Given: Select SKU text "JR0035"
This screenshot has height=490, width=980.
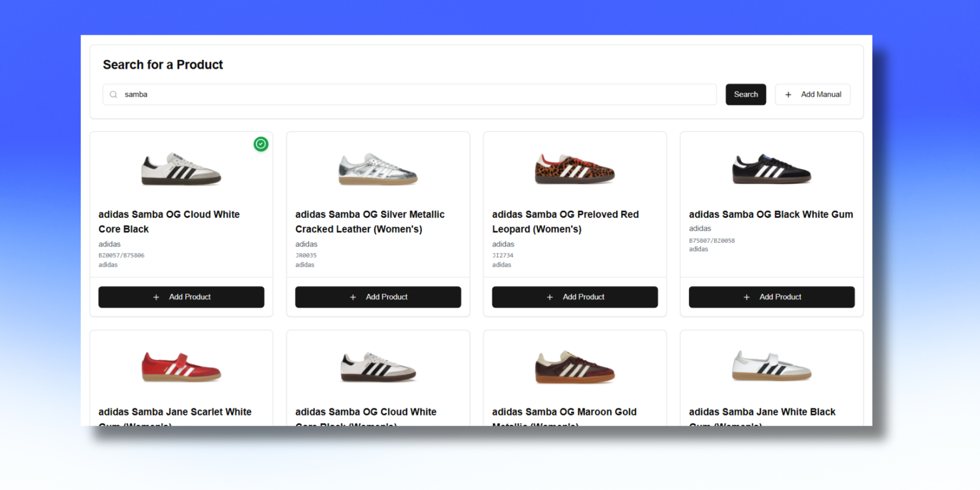Looking at the screenshot, I should tap(306, 255).
